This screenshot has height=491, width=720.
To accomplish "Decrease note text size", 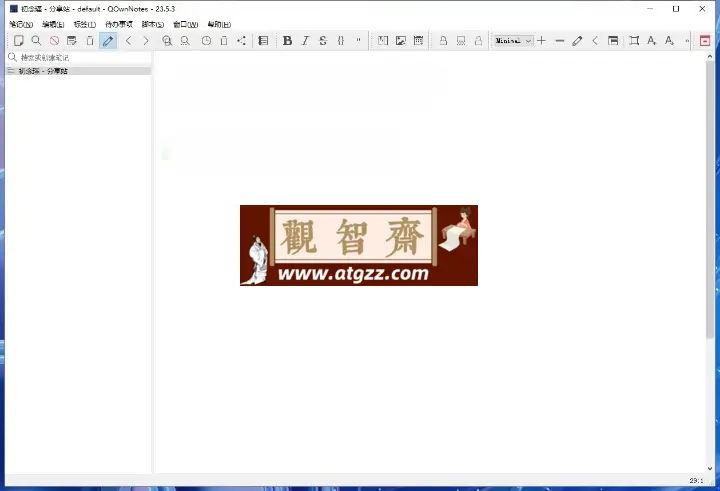I will 669,41.
